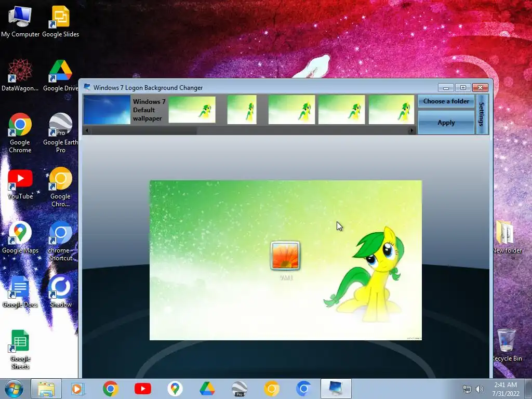The image size is (532, 399).
Task: Maximize the Logon Background Changer window
Action: [463, 87]
